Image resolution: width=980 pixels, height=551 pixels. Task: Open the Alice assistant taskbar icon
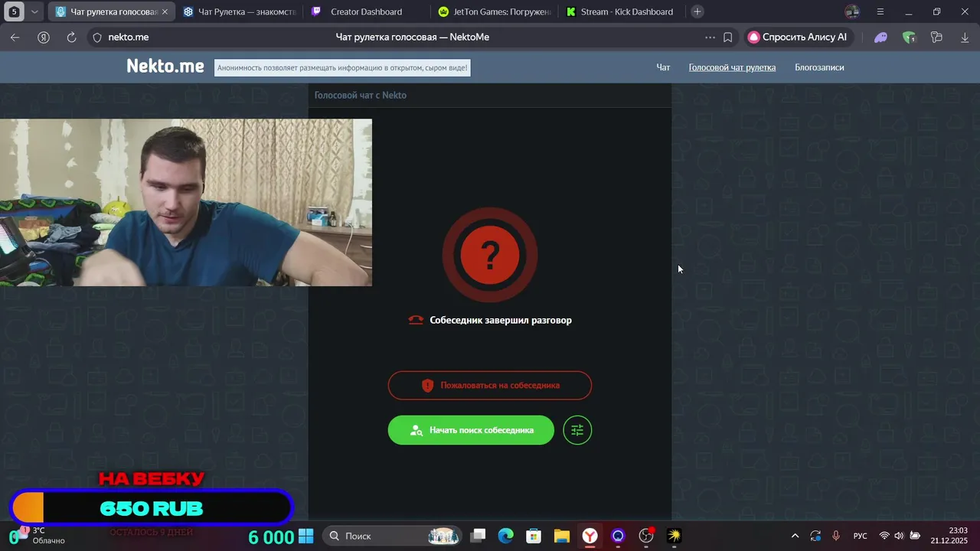618,536
